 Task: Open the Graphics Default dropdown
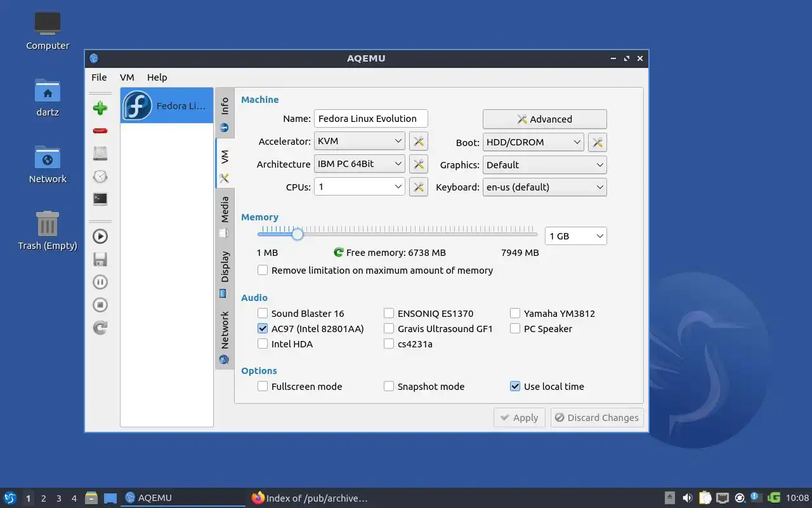point(544,164)
